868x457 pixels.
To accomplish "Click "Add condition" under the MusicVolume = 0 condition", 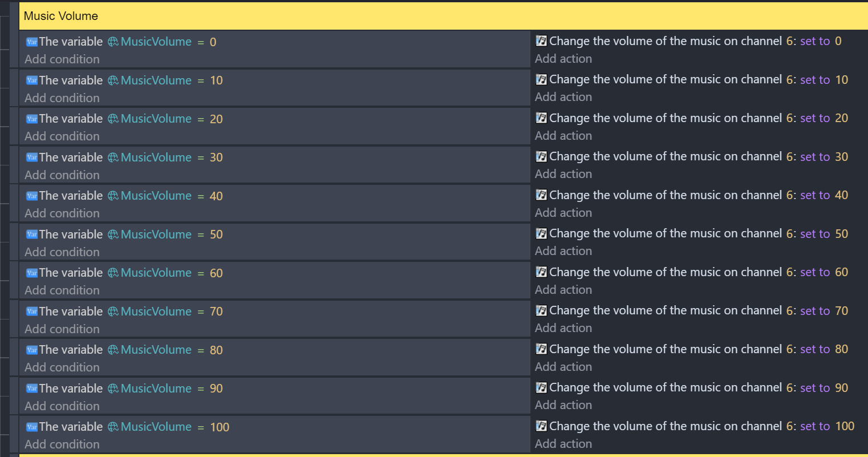I will click(x=62, y=59).
